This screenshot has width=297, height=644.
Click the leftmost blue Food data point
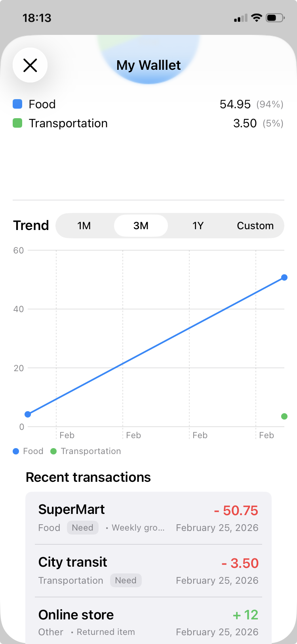[27, 414]
